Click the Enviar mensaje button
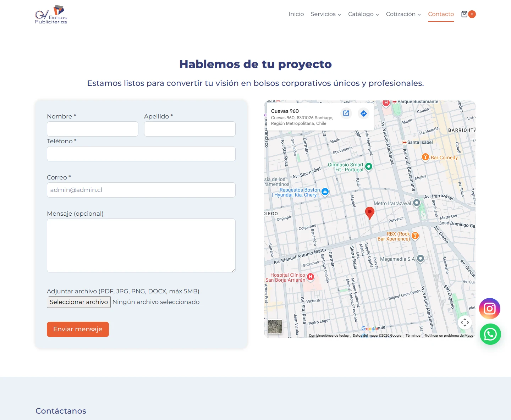 78,329
